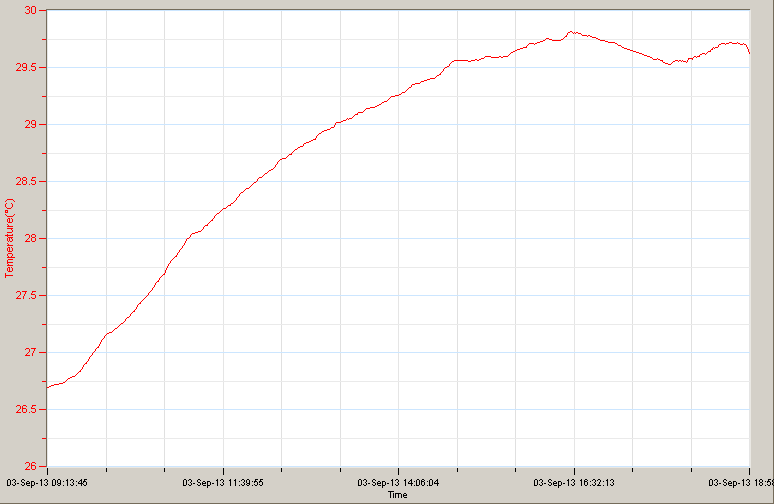Click the 29.5 y-axis label
Image resolution: width=774 pixels, height=504 pixels.
[x=27, y=68]
